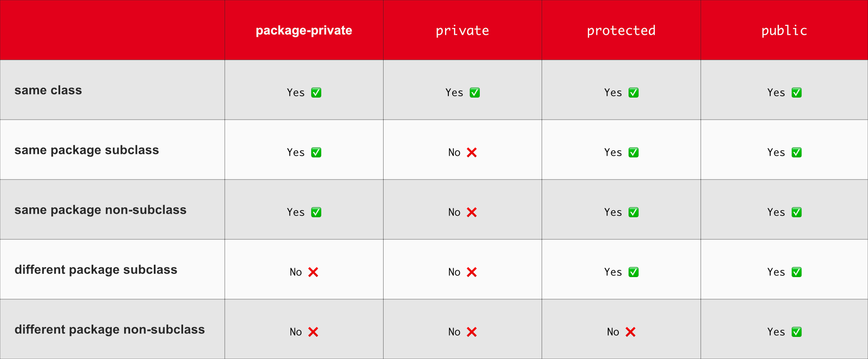Click the different package non-subclass row label
Viewport: 868px width, 359px height.
point(109,330)
